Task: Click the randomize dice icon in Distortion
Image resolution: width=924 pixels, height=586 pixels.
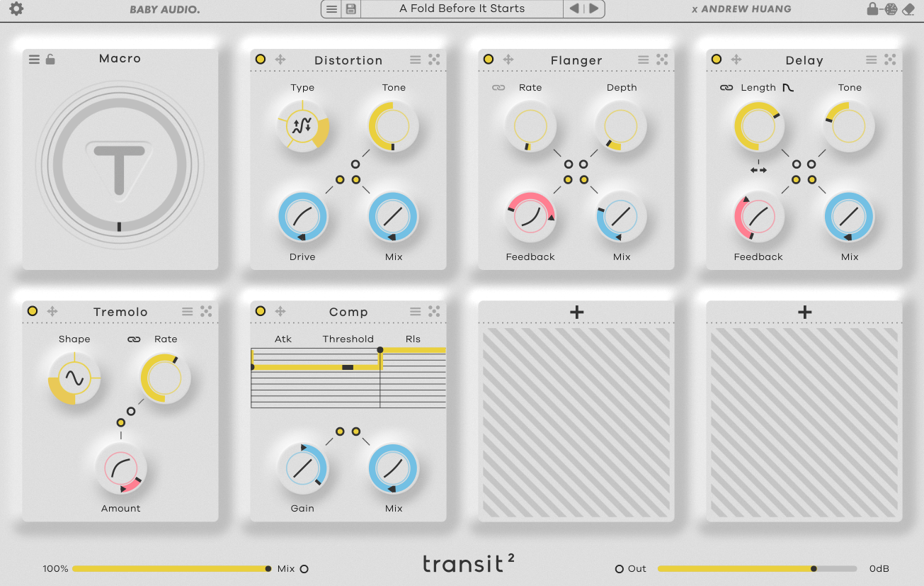Action: (x=434, y=60)
